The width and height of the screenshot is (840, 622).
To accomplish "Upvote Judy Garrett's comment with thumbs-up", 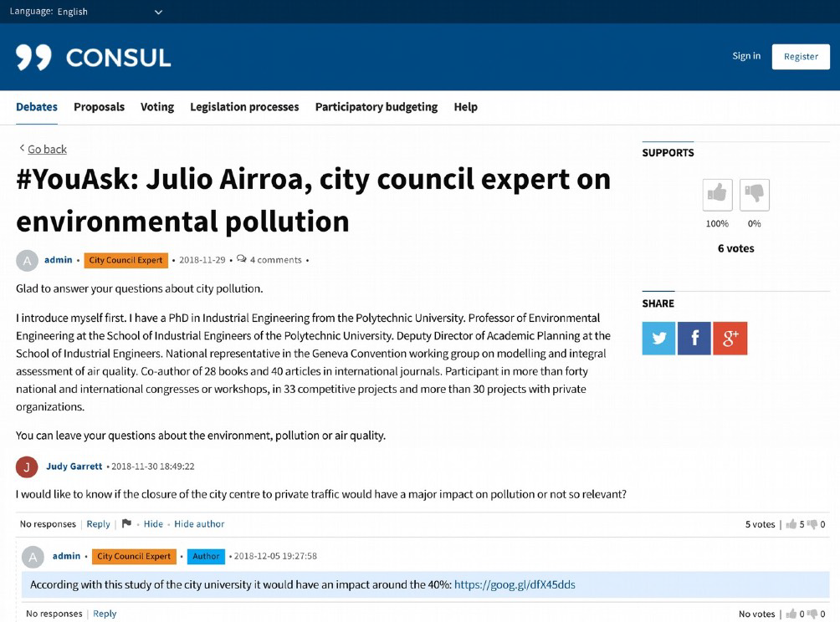I will [x=791, y=524].
